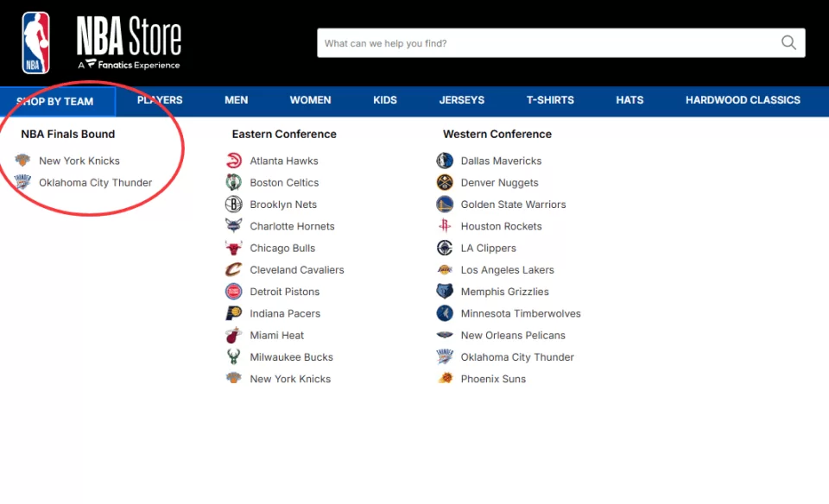829x504 pixels.
Task: Click the Miami Heat logo icon
Action: (x=234, y=335)
